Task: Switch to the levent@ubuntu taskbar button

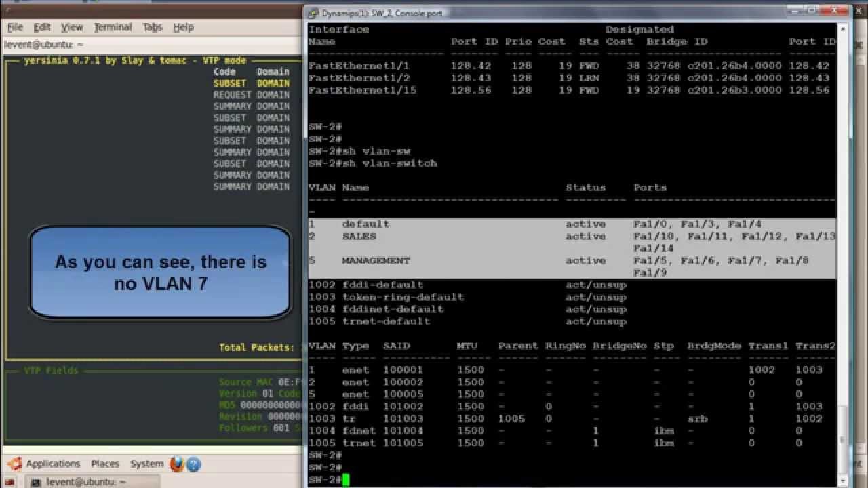Action: point(92,482)
